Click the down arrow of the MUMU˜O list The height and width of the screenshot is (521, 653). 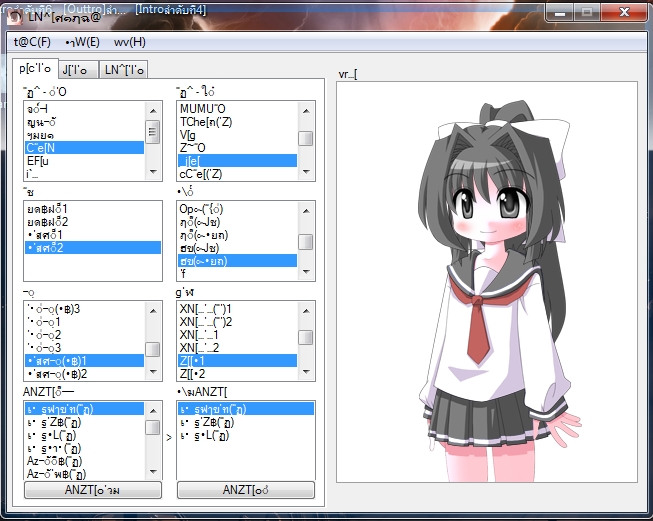pyautogui.click(x=306, y=172)
